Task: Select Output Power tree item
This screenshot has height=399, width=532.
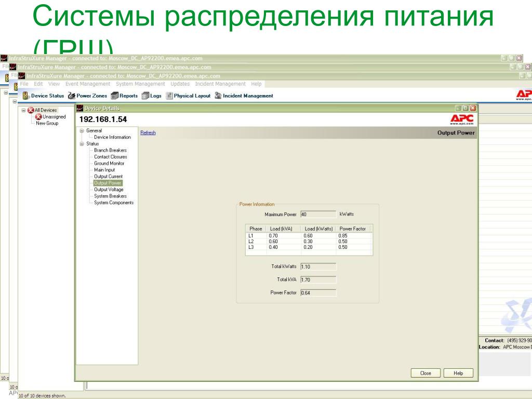Action: pyautogui.click(x=108, y=183)
